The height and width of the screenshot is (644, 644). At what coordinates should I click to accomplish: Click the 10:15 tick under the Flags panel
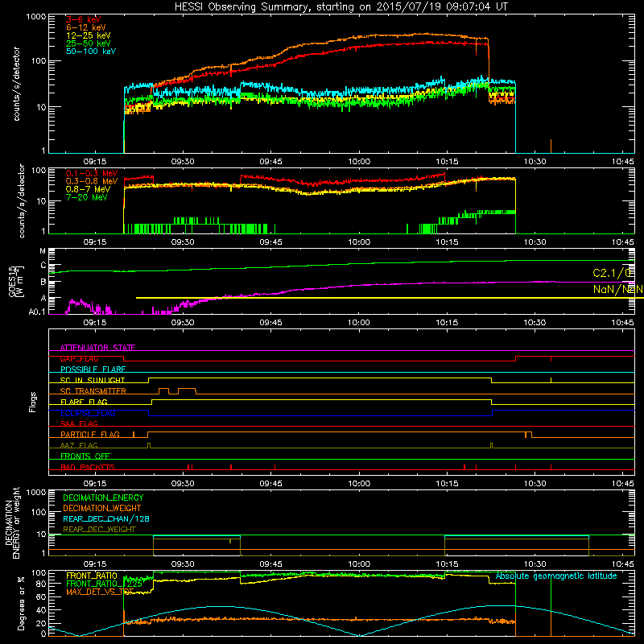[447, 484]
